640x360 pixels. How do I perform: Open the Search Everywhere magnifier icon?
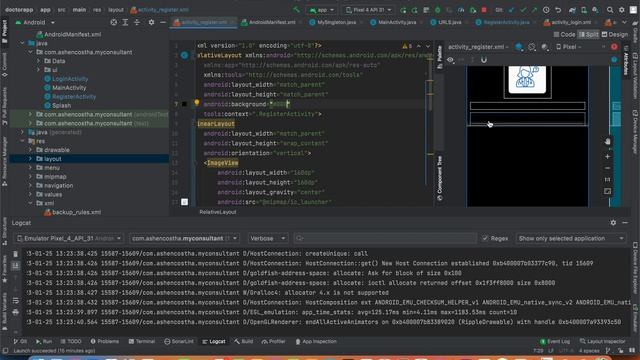(x=610, y=10)
